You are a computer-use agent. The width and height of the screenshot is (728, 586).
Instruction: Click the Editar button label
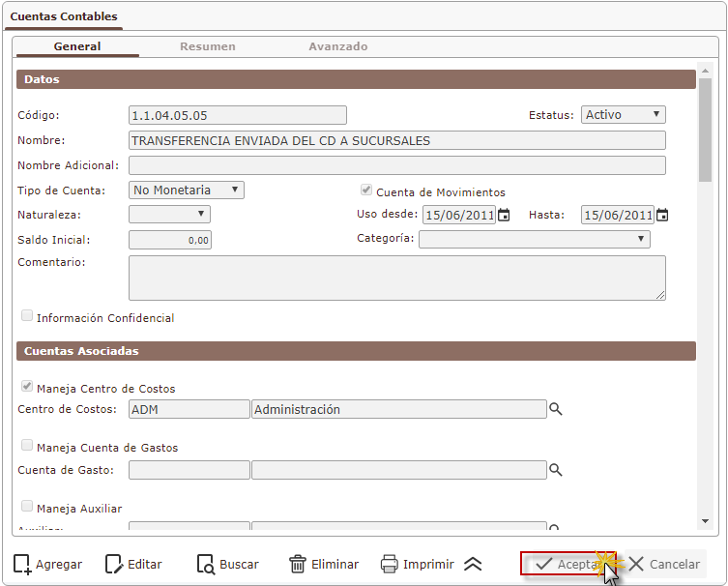click(145, 565)
